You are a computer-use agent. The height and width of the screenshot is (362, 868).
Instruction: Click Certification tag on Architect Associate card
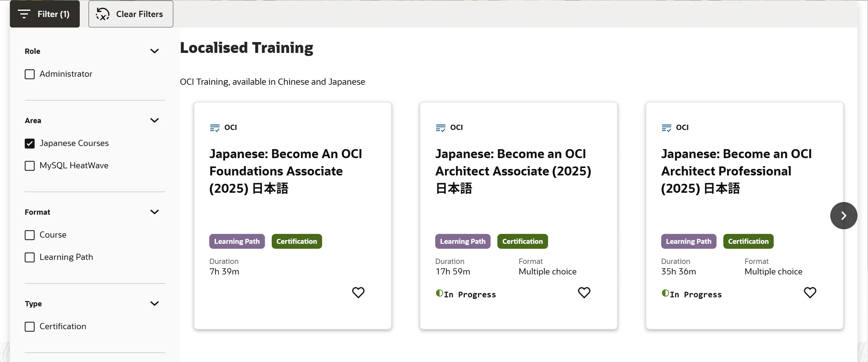coord(522,241)
